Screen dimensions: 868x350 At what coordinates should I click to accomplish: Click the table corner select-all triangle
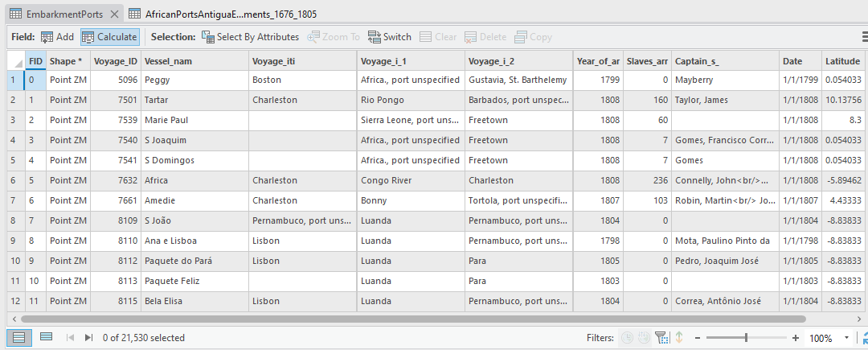[16, 61]
